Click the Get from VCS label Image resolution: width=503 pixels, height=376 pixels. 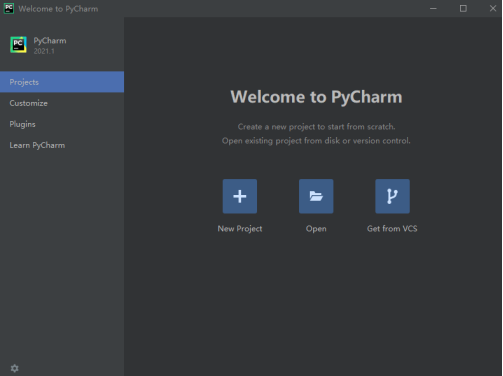click(x=392, y=229)
